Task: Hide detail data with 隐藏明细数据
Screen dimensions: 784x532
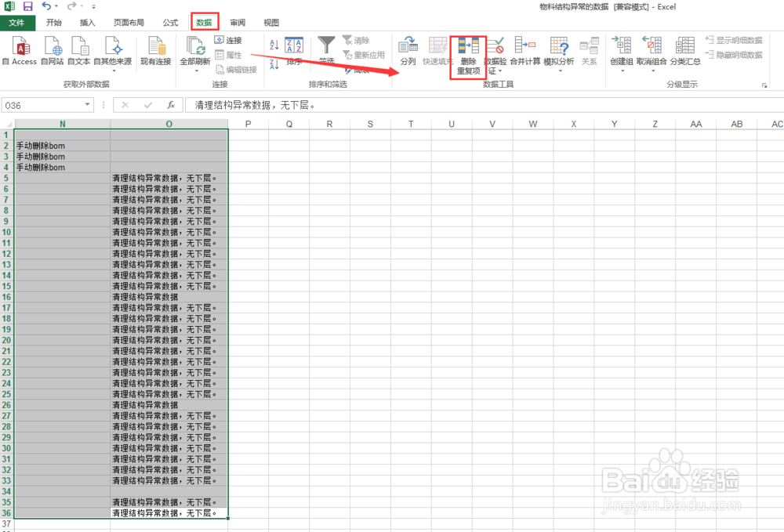Action: pyautogui.click(x=733, y=56)
